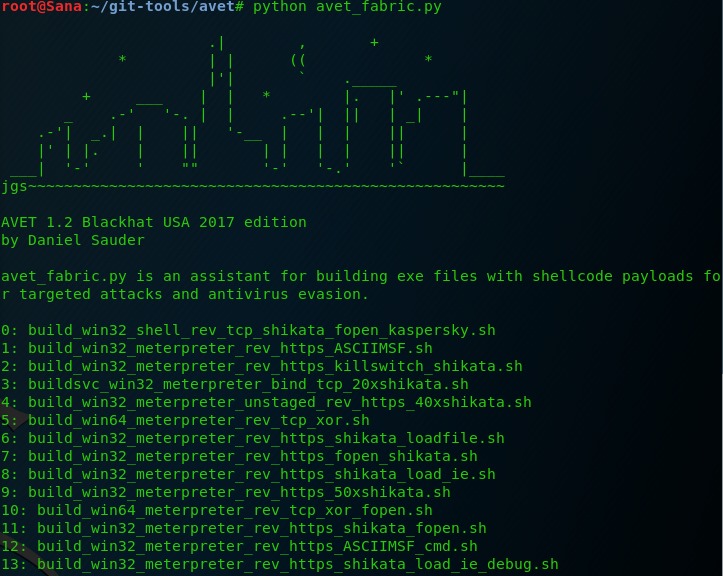The width and height of the screenshot is (723, 576).
Task: Click the root@Sana prompt text
Action: coord(41,7)
